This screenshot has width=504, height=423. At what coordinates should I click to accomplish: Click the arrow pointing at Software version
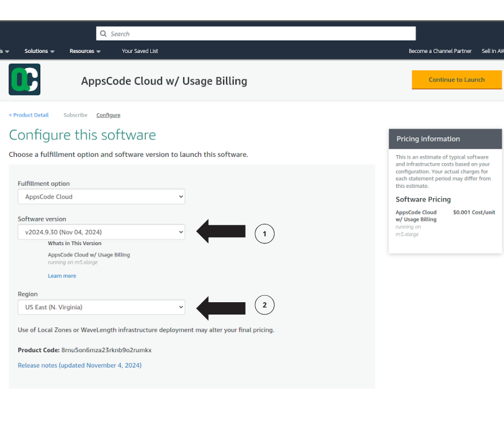(x=221, y=232)
